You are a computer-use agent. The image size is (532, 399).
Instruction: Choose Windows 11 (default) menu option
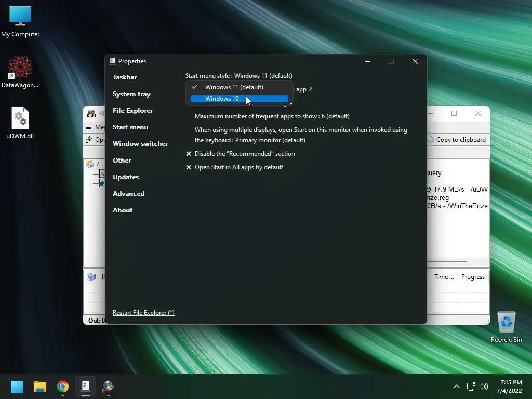(x=239, y=87)
